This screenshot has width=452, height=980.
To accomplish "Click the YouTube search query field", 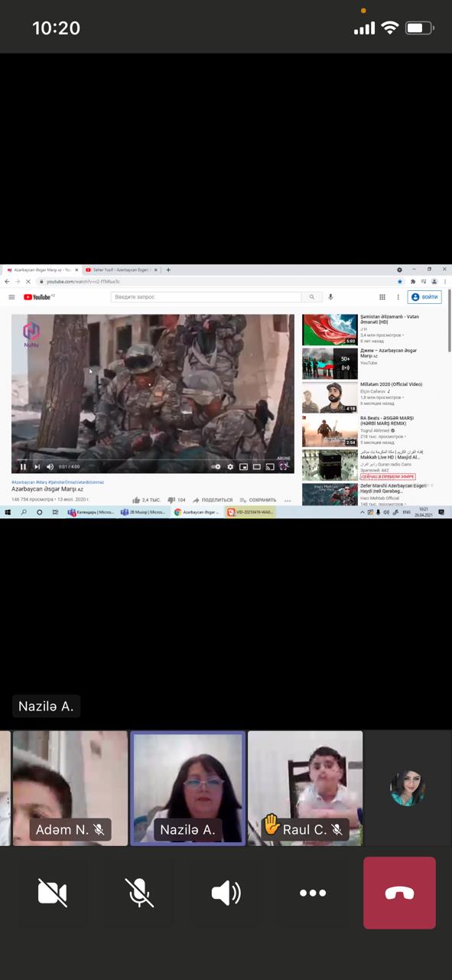I will [x=206, y=297].
